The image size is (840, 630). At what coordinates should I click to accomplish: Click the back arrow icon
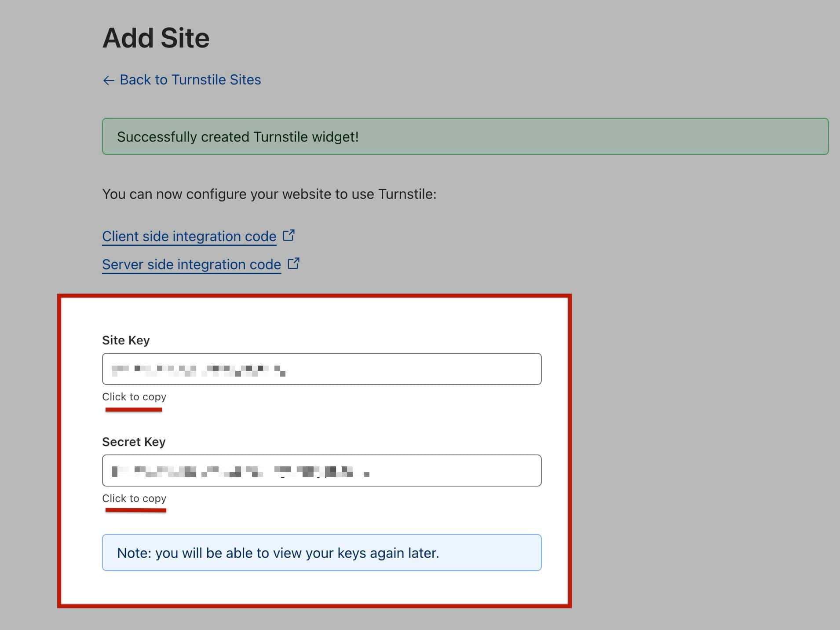108,80
